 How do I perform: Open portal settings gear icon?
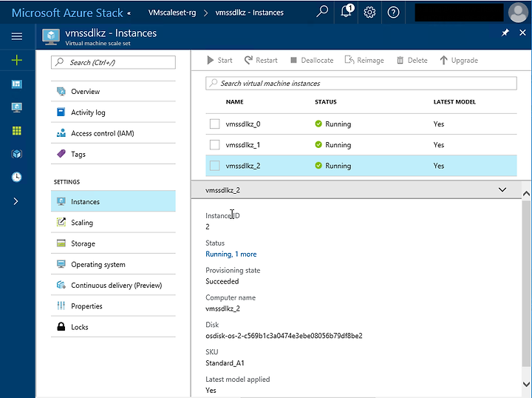click(369, 13)
